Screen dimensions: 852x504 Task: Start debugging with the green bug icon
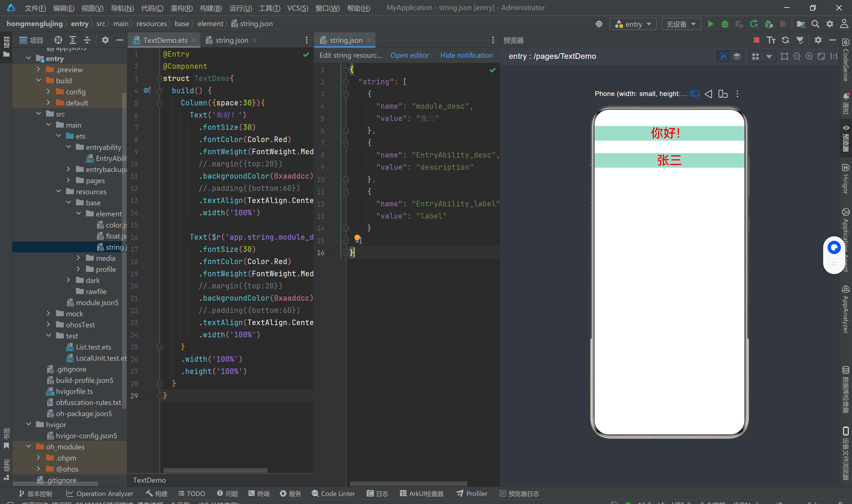click(725, 24)
